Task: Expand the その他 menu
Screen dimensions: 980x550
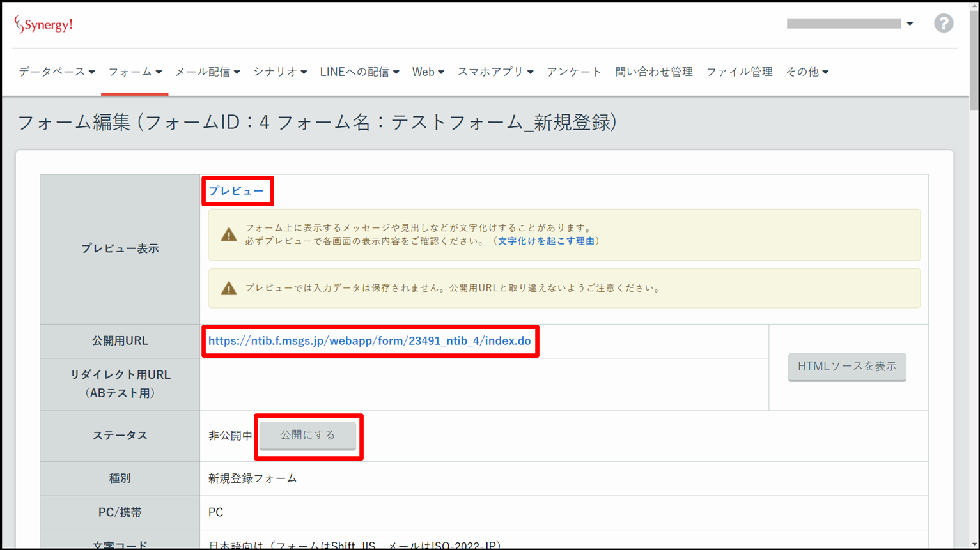Action: click(x=807, y=72)
